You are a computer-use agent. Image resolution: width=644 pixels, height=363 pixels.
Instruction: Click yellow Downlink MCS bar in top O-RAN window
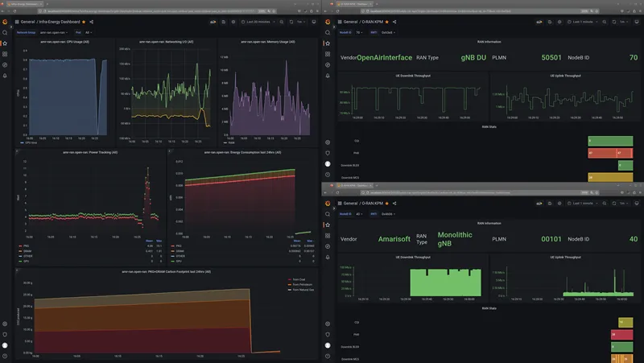[x=610, y=177]
